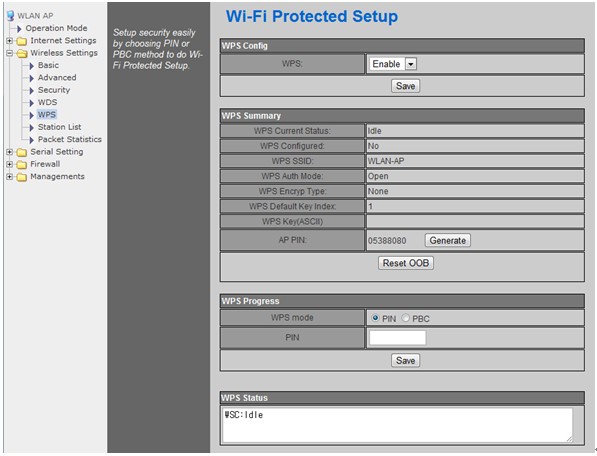Click the Serial Setting label
Image resolution: width=597 pixels, height=456 pixels.
(x=57, y=151)
